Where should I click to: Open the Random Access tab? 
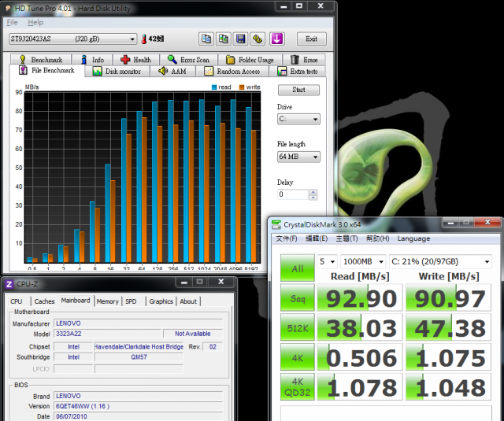coord(232,72)
